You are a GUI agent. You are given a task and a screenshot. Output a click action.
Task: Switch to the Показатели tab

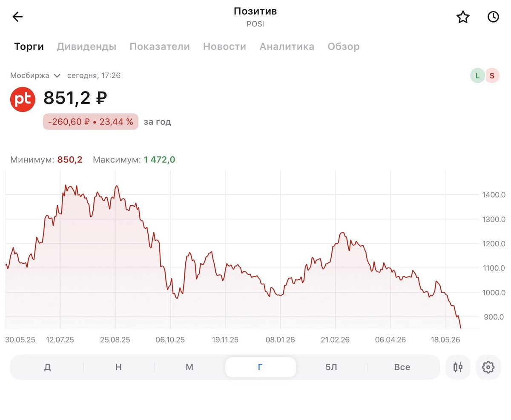point(160,46)
